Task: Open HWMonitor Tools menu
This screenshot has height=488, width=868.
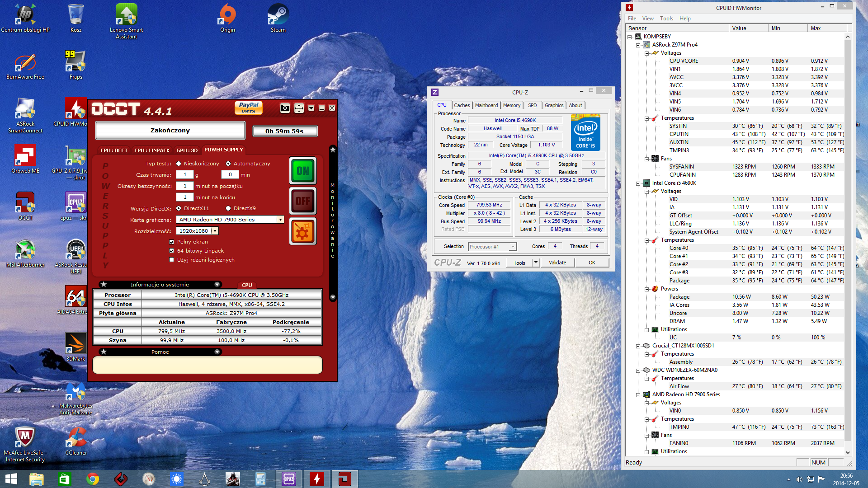Action: (x=666, y=19)
